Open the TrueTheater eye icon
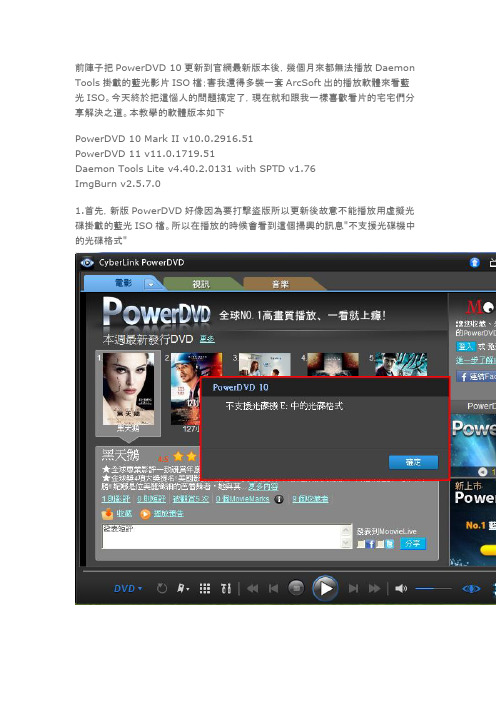This screenshot has width=496, height=702. coord(471,589)
